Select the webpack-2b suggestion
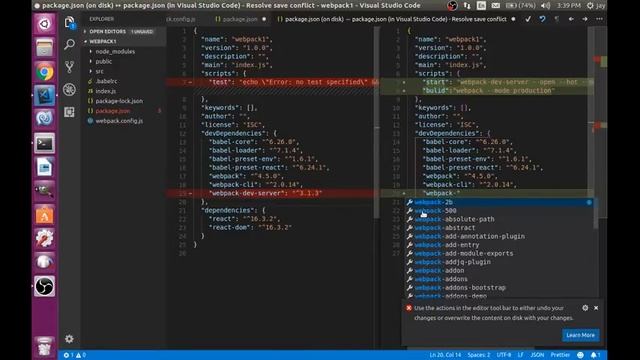640x360 pixels. 499,202
